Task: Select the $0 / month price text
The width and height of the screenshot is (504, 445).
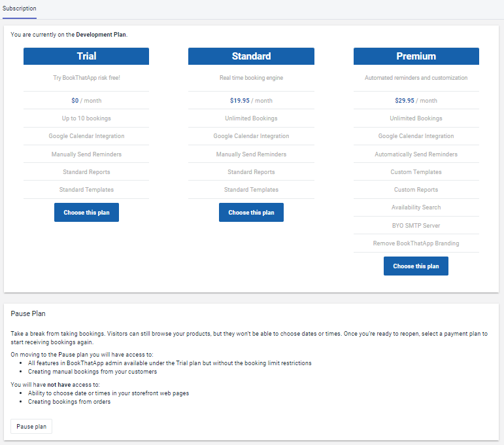Action: click(x=86, y=101)
